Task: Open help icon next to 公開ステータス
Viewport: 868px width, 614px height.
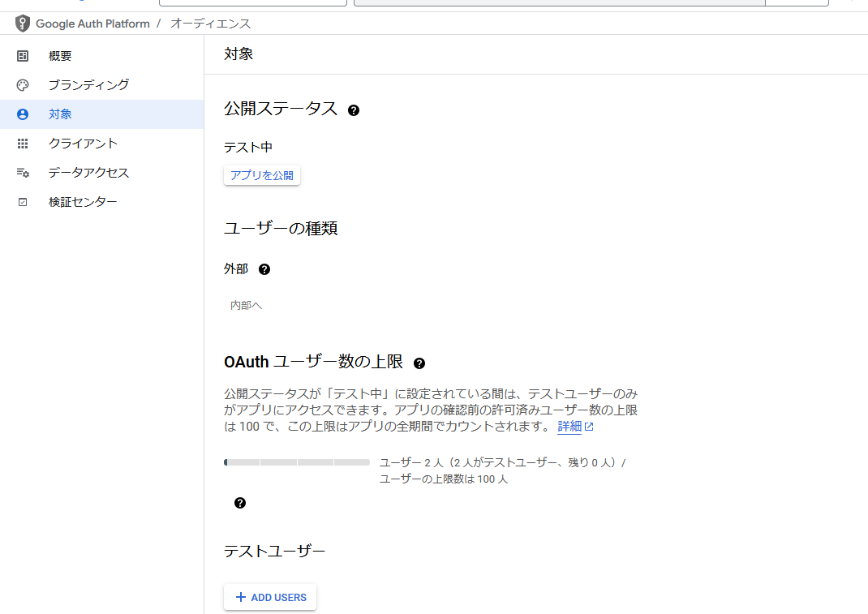Action: click(354, 110)
